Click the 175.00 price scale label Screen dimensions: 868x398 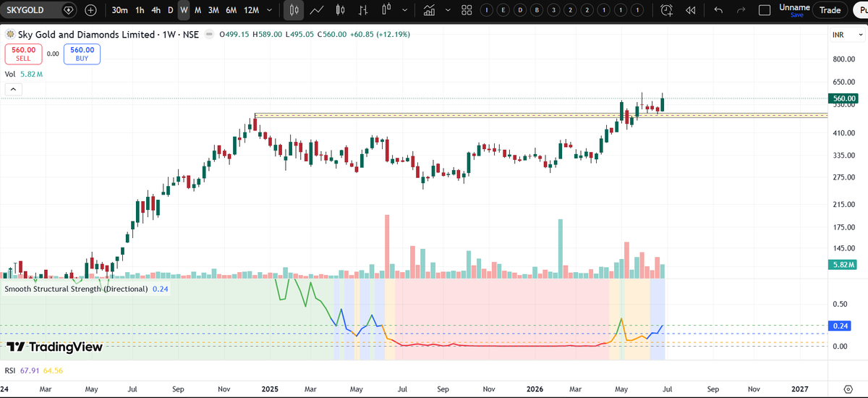[x=844, y=227]
